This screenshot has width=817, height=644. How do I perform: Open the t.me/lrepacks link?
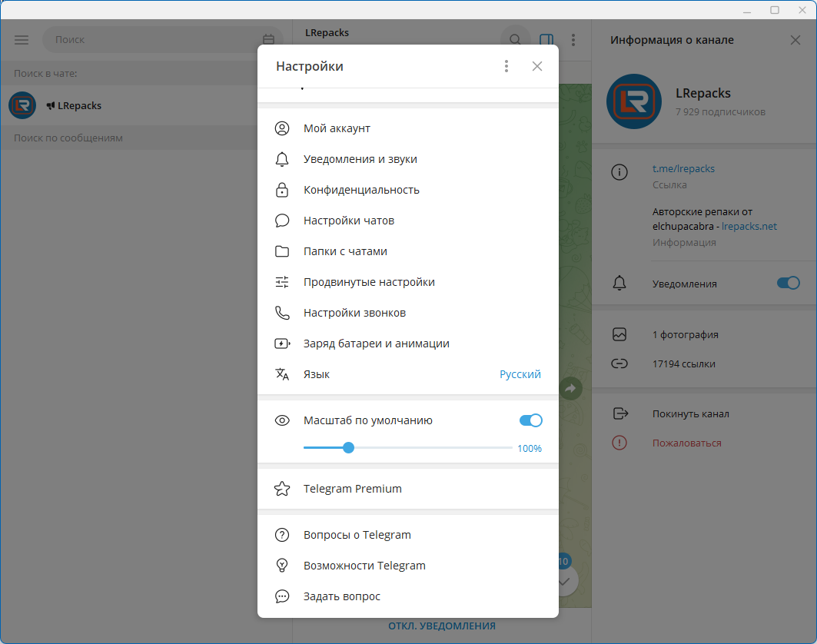683,168
